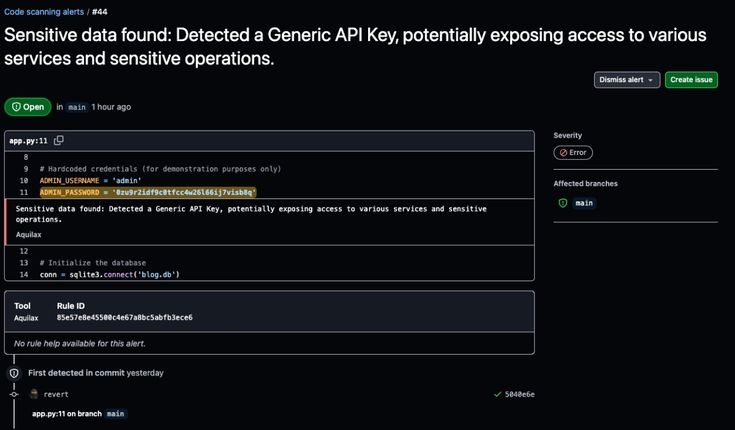The width and height of the screenshot is (735, 430).
Task: Click the Error severity label
Action: click(x=578, y=153)
